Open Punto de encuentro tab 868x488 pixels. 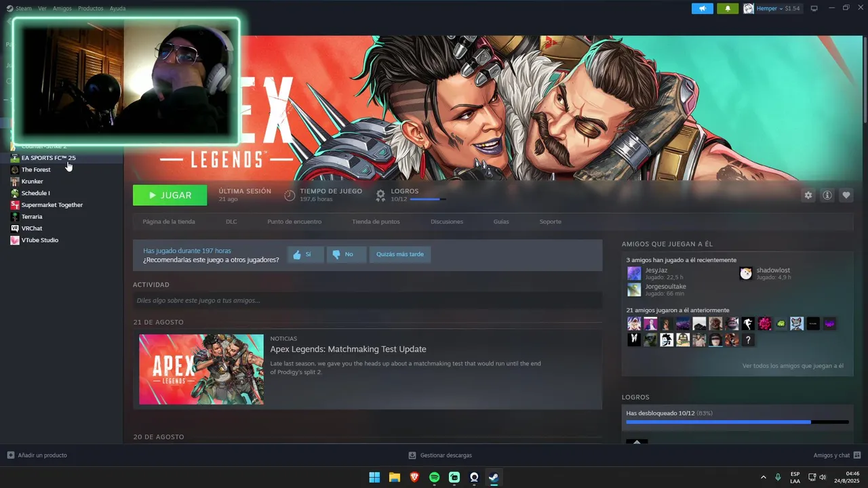(x=294, y=222)
